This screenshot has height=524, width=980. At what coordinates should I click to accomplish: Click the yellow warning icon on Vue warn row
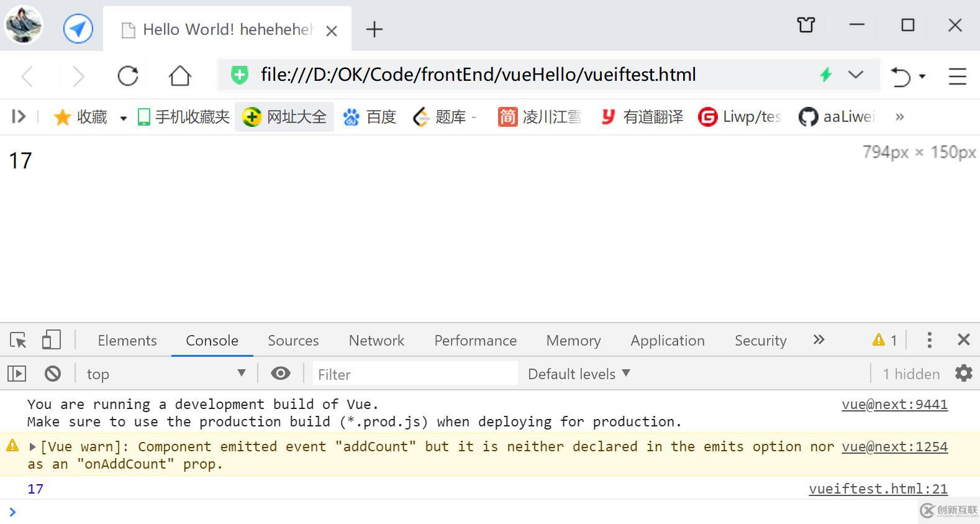click(12, 446)
